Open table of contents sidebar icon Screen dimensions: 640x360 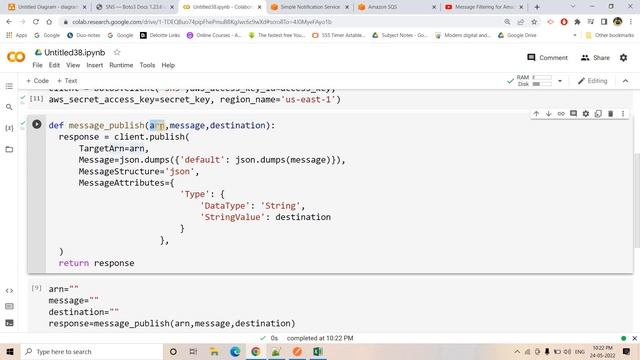[9, 86]
